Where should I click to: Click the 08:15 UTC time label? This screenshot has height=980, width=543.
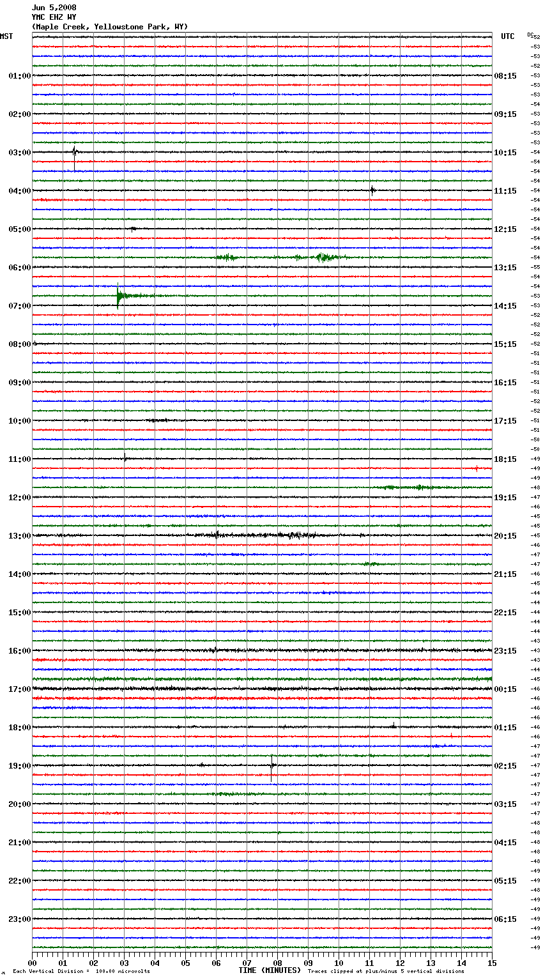point(505,76)
